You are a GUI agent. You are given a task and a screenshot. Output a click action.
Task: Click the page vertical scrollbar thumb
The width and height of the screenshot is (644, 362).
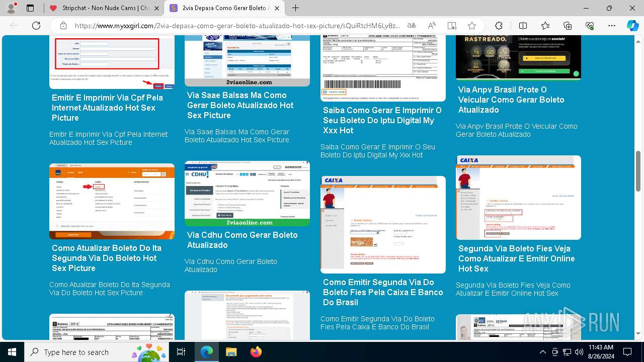638,171
